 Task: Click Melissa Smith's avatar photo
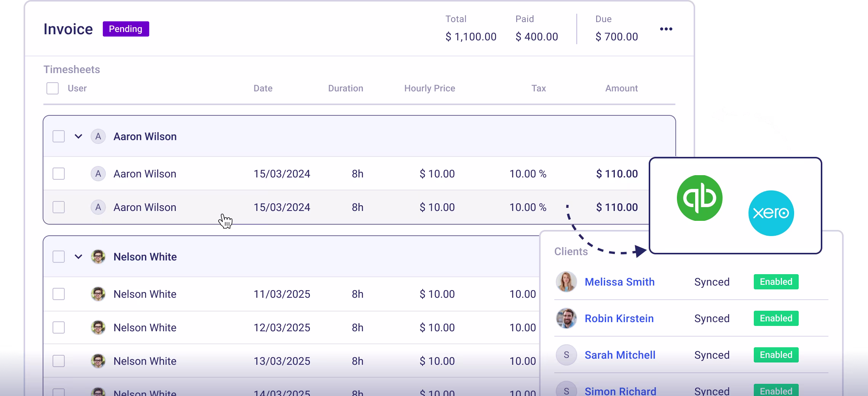click(566, 282)
